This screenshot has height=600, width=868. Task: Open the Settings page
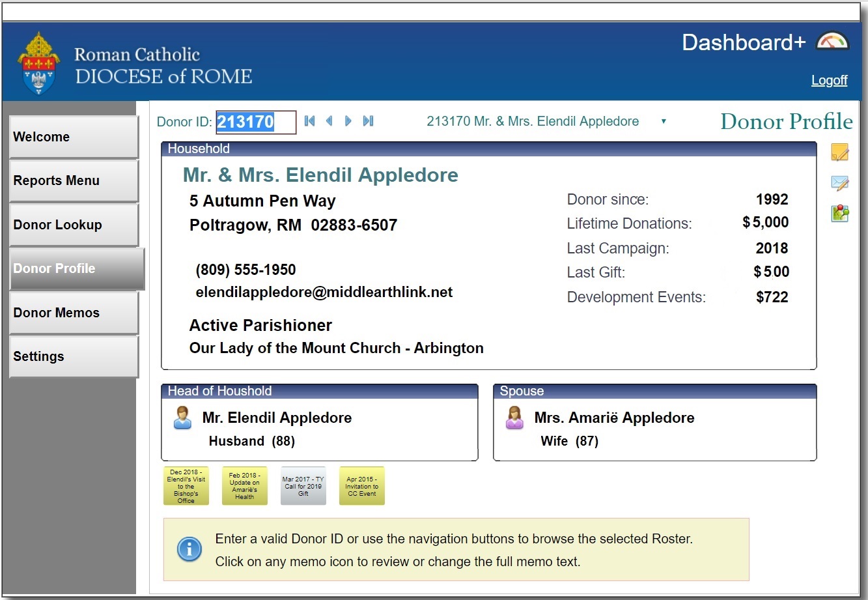74,356
